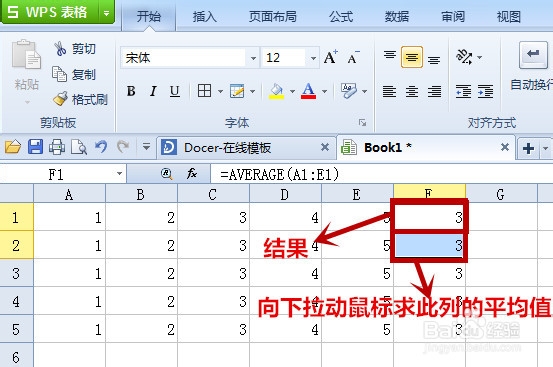Click the Cut (剪切) scissors icon
The image size is (553, 367).
pyautogui.click(x=60, y=49)
